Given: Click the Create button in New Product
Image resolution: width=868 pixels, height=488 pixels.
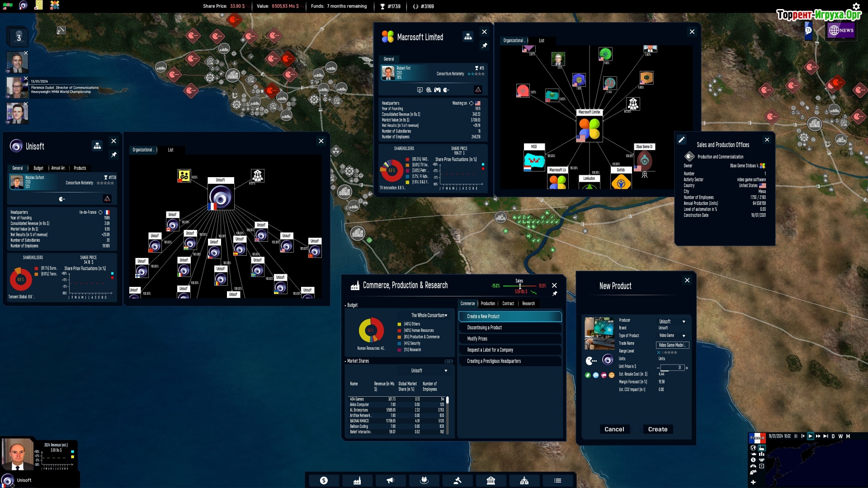Looking at the screenshot, I should click(x=657, y=429).
